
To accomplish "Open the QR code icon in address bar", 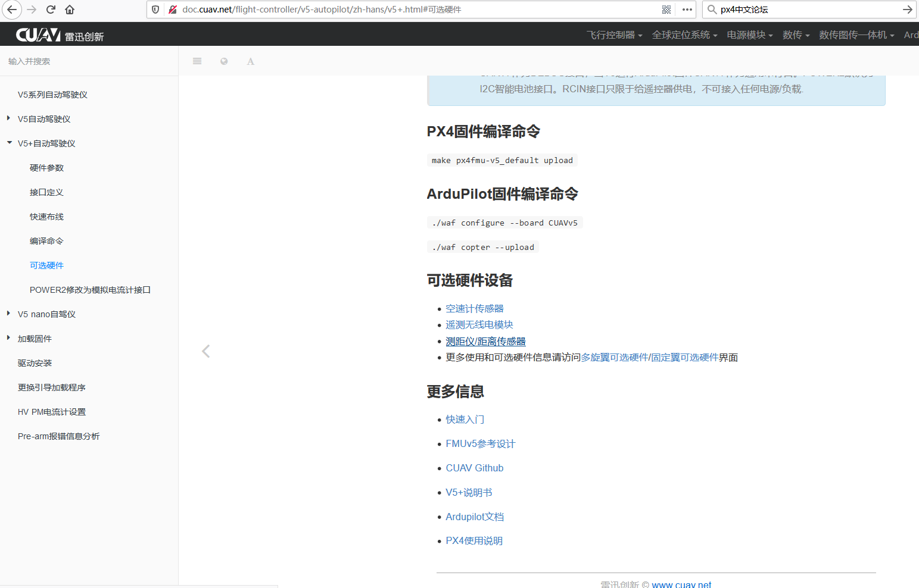I will point(666,10).
